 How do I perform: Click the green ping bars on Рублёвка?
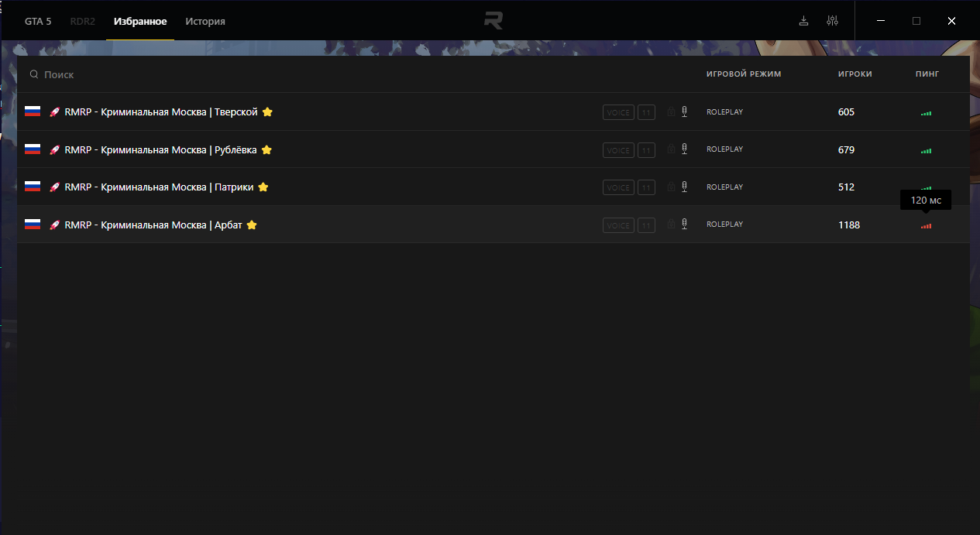926,151
